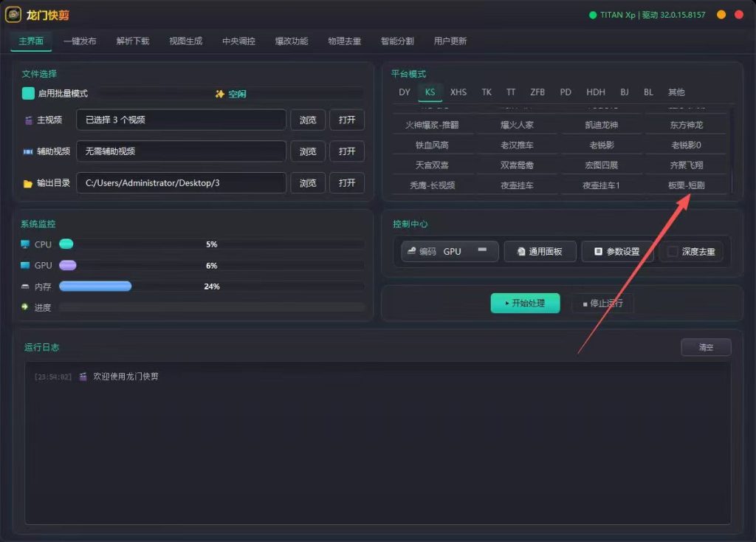
Task: Click the 进度 progress bar
Action: pyautogui.click(x=212, y=307)
